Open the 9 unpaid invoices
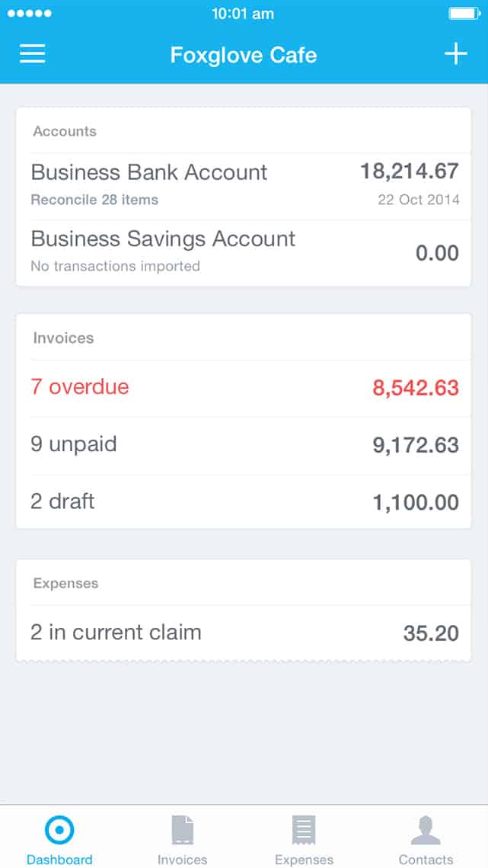Image resolution: width=488 pixels, height=868 pixels. (x=244, y=444)
